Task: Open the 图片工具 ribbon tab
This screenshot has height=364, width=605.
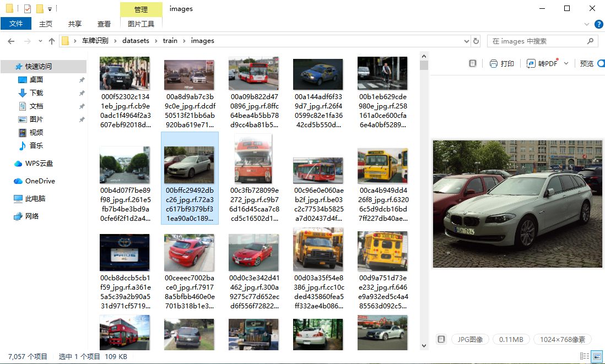Action: click(x=141, y=24)
